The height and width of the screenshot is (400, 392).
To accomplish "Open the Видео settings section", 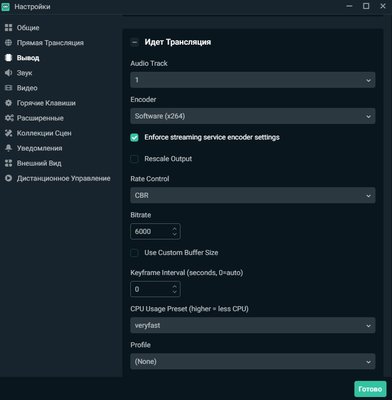I will pos(27,88).
